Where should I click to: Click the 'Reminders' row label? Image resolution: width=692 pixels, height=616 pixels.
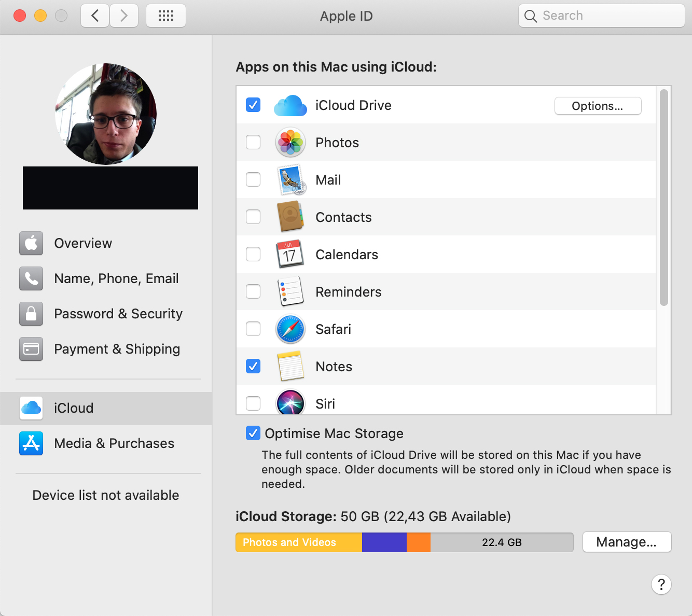tap(349, 292)
